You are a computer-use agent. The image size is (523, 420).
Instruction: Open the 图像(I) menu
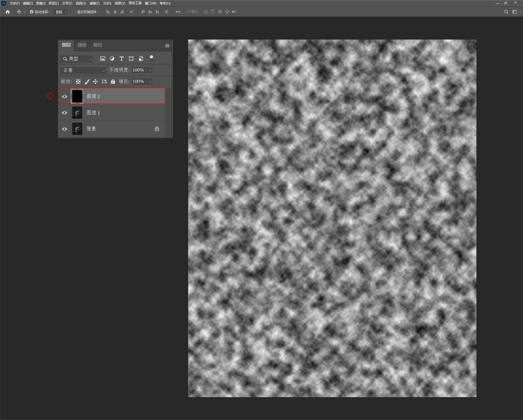(41, 3)
